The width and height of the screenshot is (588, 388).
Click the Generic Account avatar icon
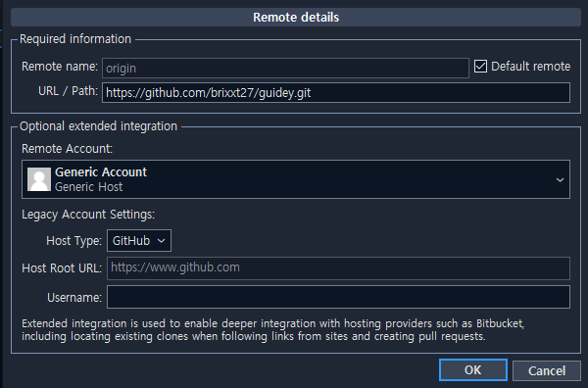click(x=39, y=179)
